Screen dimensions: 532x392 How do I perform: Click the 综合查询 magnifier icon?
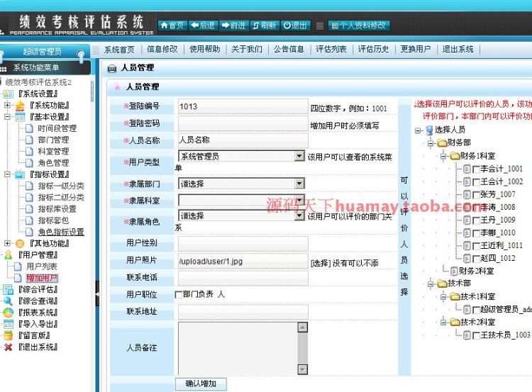[8, 301]
